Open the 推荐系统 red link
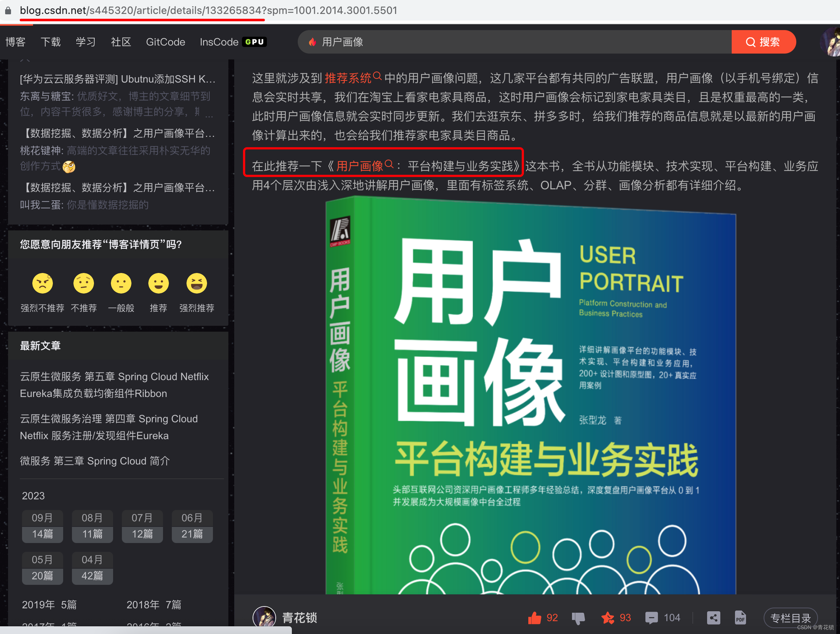 click(348, 78)
